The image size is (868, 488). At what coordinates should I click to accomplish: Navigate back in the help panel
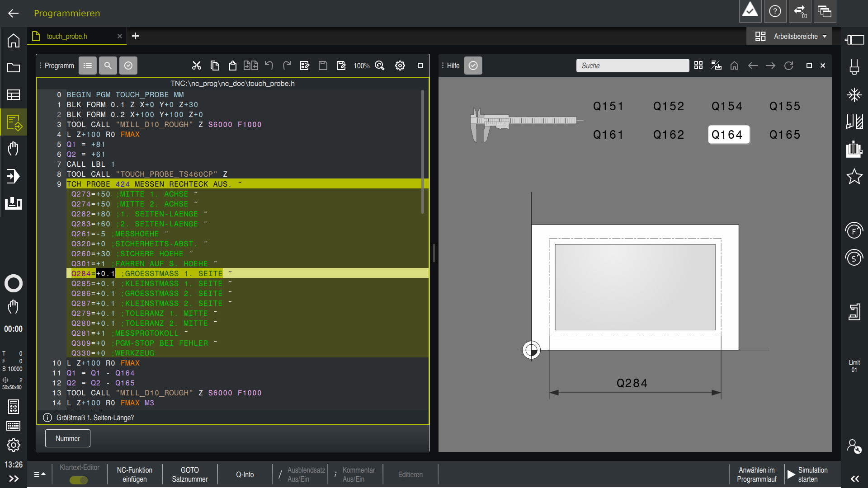tap(753, 66)
